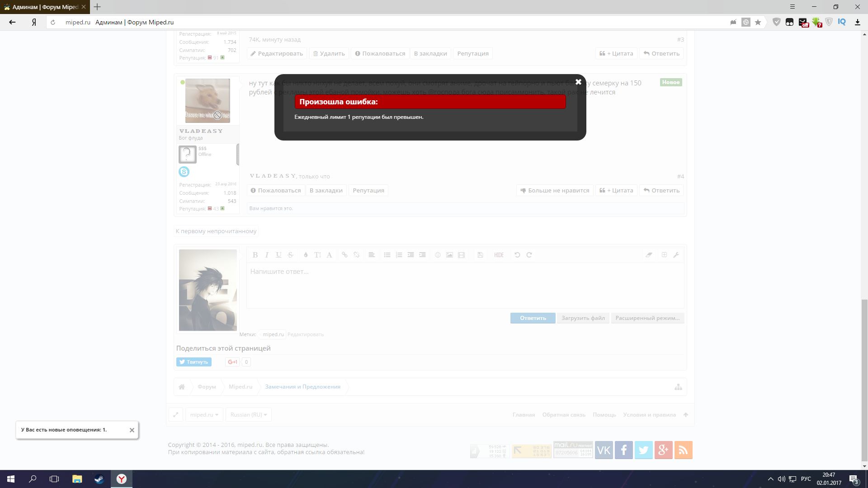This screenshot has height=488, width=868.
Task: Open the Facebook social icon in footer
Action: click(x=624, y=450)
